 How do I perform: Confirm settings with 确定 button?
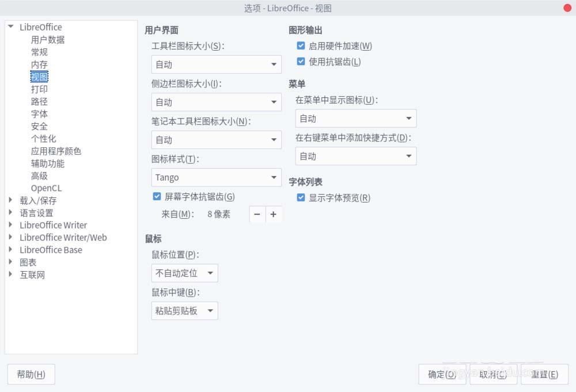point(442,374)
